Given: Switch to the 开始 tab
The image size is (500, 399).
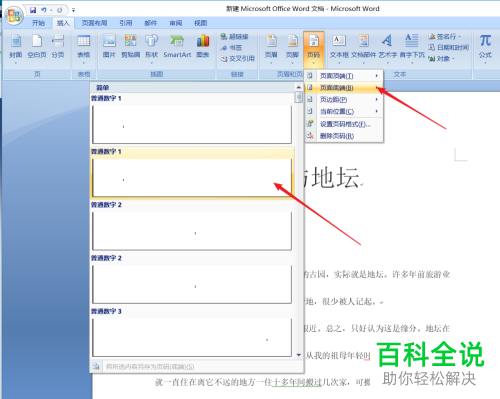Looking at the screenshot, I should tap(38, 23).
